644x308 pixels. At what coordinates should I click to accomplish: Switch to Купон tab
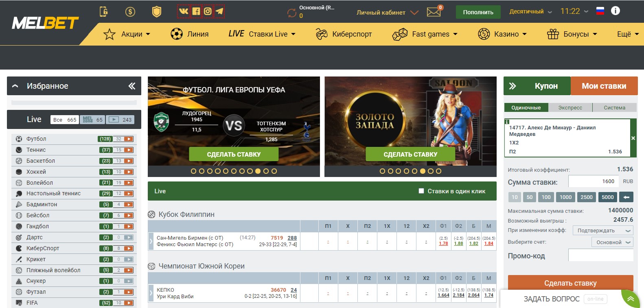546,86
